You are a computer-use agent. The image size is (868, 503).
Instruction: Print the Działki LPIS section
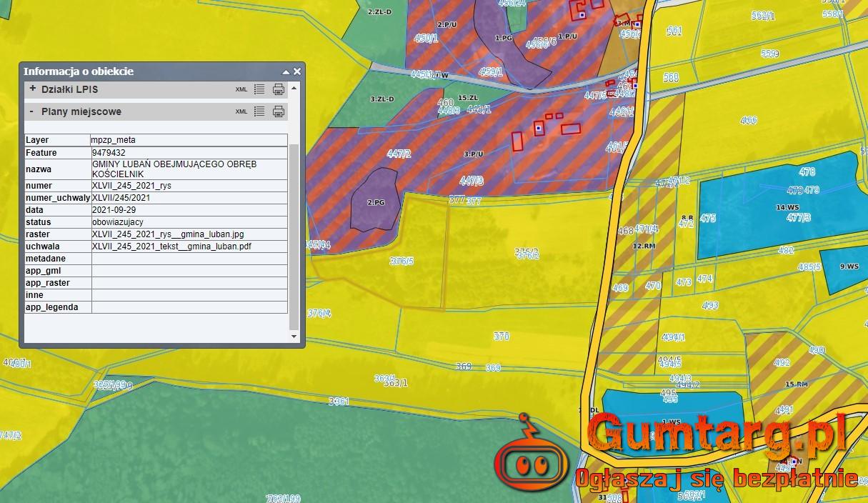(x=279, y=90)
